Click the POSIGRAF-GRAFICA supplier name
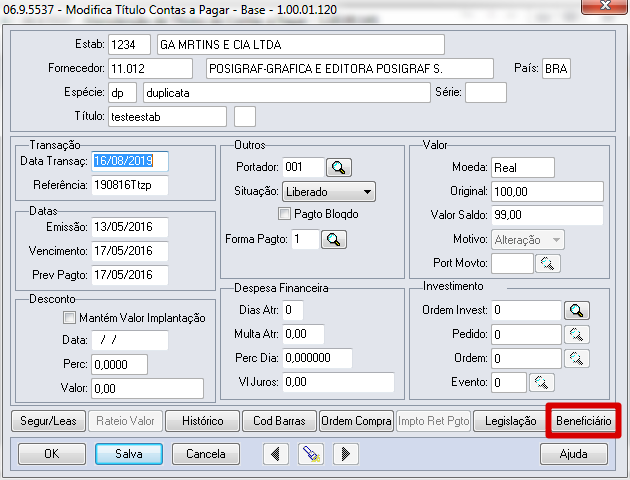 click(x=350, y=68)
